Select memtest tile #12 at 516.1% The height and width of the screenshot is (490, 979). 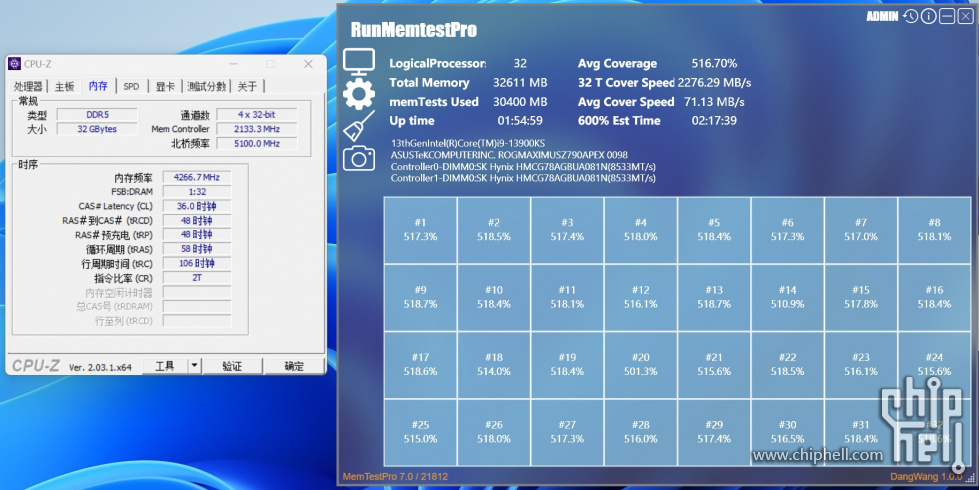641,297
